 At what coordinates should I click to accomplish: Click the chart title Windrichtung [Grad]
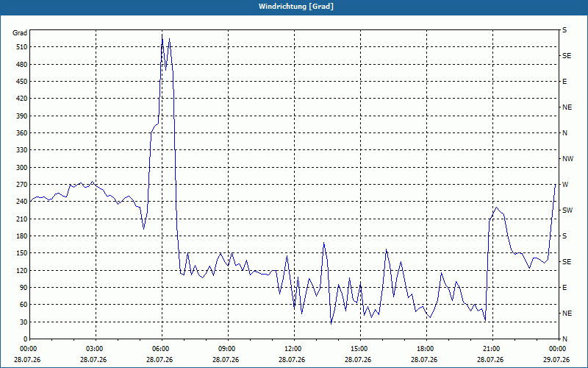click(296, 7)
